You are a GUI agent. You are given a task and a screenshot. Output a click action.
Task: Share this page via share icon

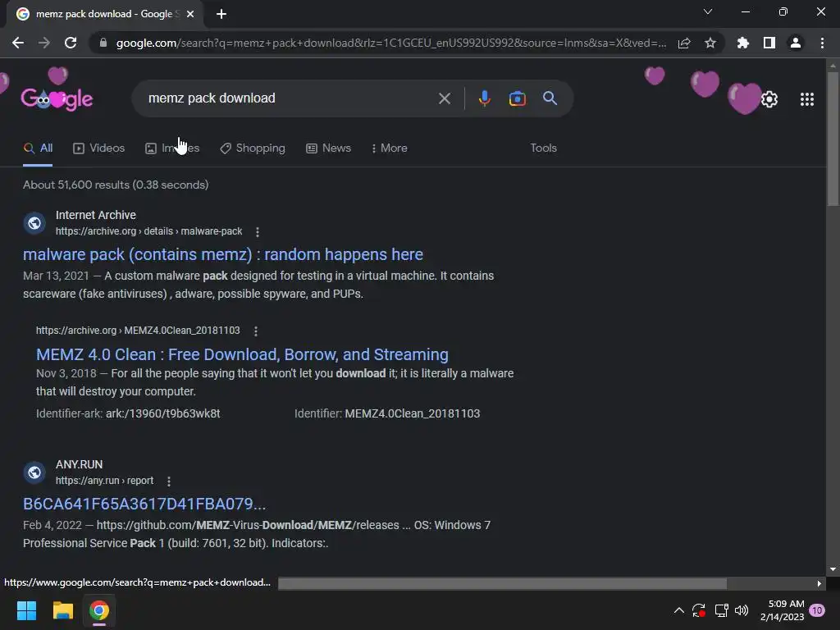click(x=684, y=43)
